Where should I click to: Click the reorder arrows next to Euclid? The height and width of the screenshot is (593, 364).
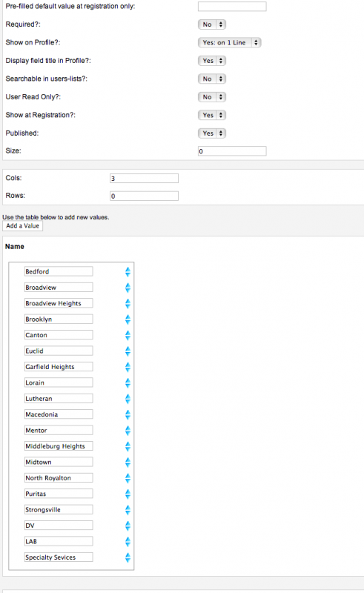[128, 351]
